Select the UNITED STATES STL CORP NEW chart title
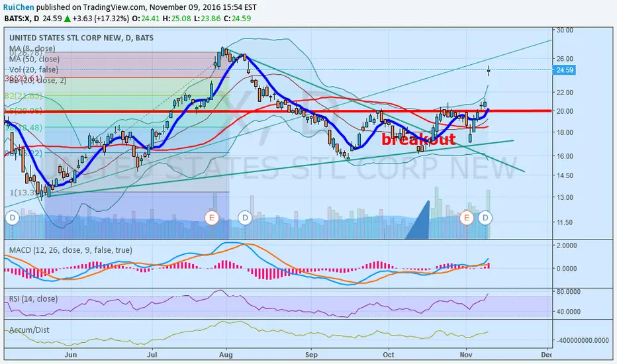 81,38
